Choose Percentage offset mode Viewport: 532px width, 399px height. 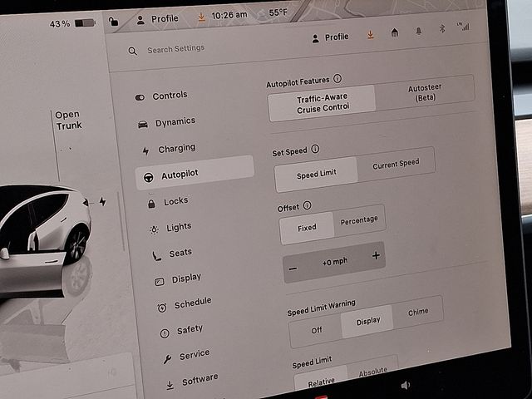(359, 220)
